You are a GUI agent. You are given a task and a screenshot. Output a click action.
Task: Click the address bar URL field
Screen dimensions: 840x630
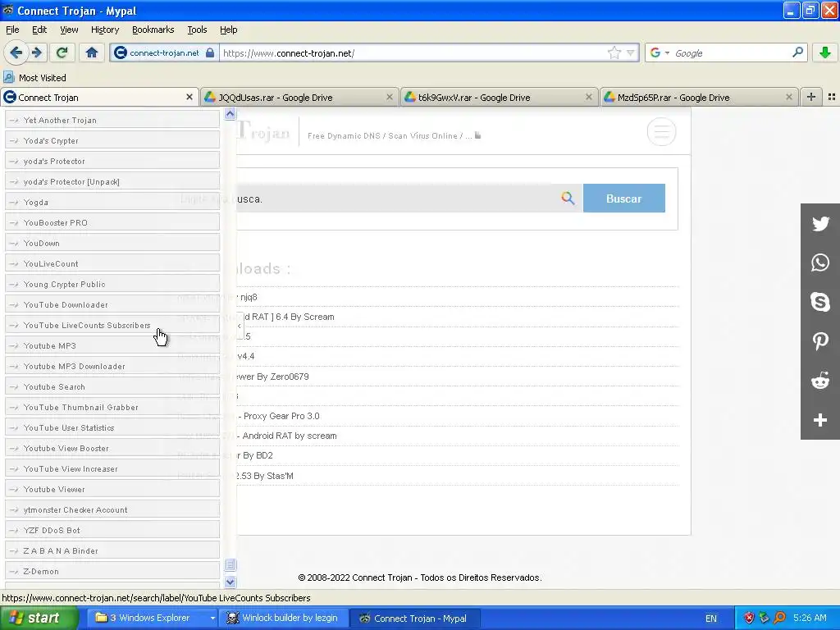[413, 52]
